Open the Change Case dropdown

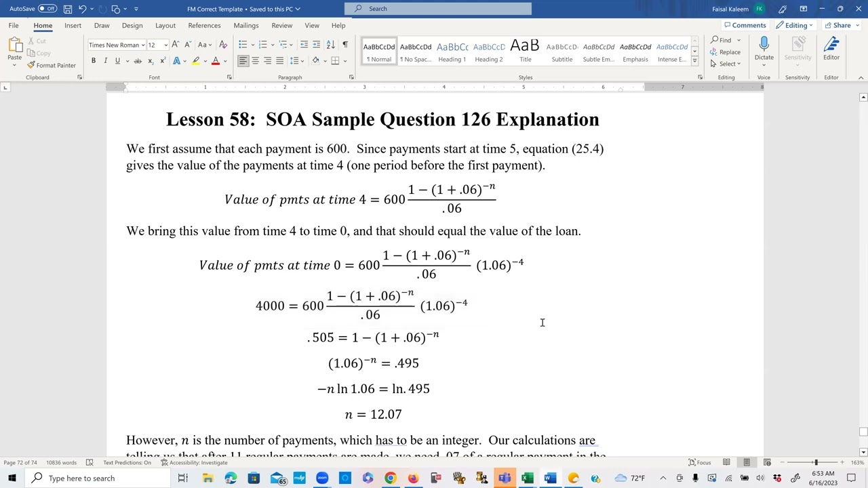pos(205,45)
